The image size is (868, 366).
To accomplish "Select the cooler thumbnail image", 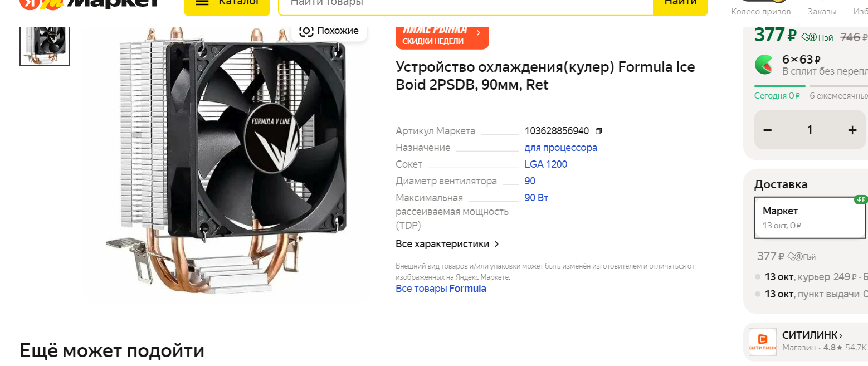I will coord(45,46).
